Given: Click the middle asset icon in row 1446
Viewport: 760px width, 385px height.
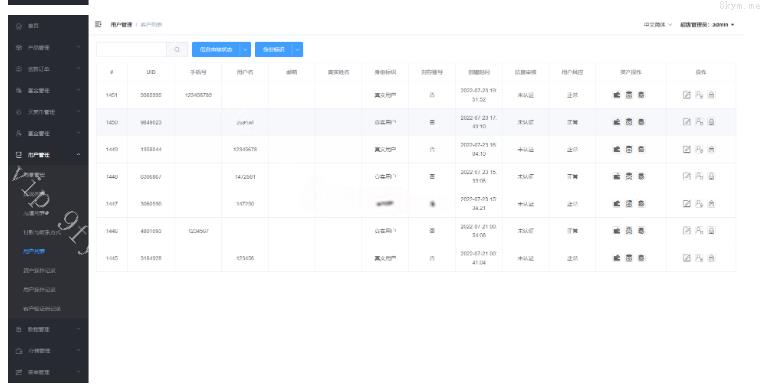Looking at the screenshot, I should point(629,231).
